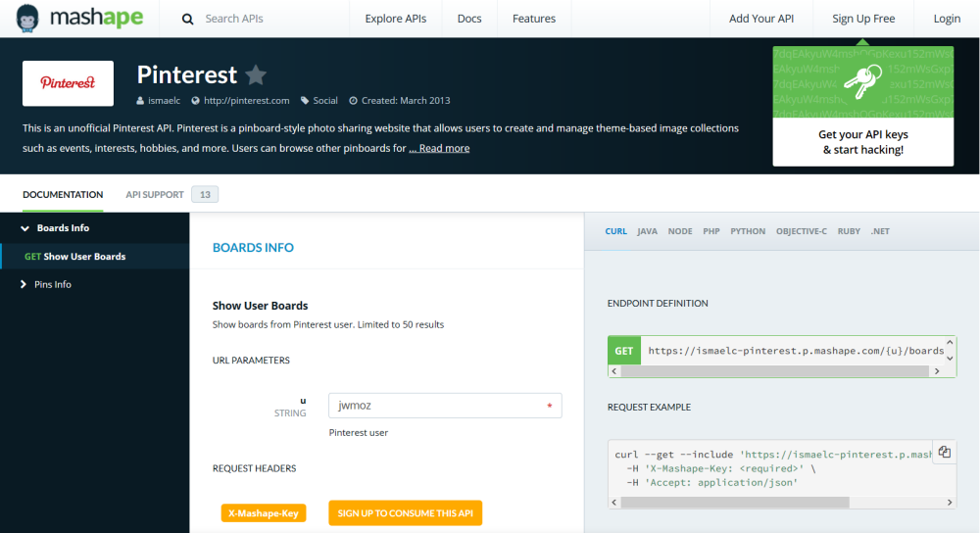
Task: Click the API keys icon in green banner
Action: pyautogui.click(x=863, y=81)
